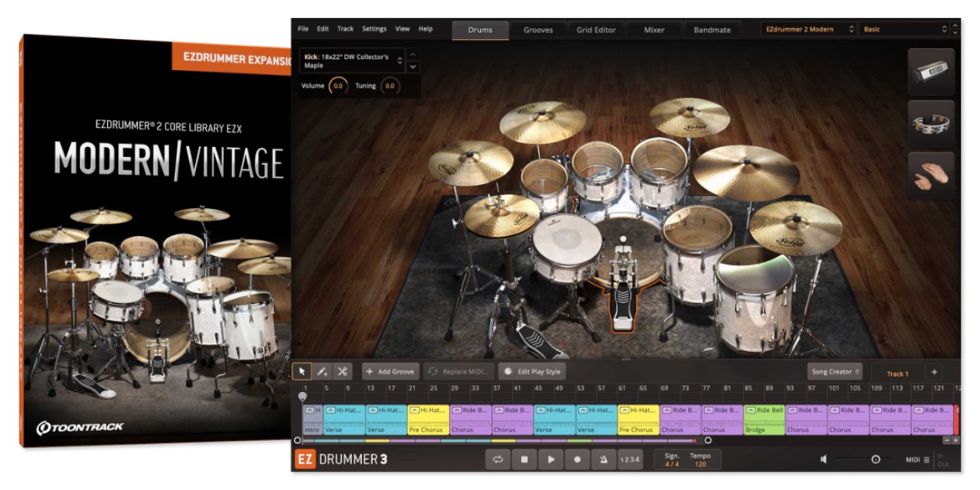Viewport: 980px width, 490px height.
Task: Open the File menu
Action: 303,29
